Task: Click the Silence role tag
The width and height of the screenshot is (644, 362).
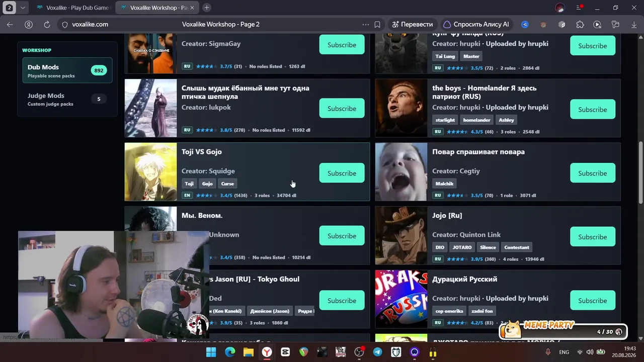Action: point(488,247)
